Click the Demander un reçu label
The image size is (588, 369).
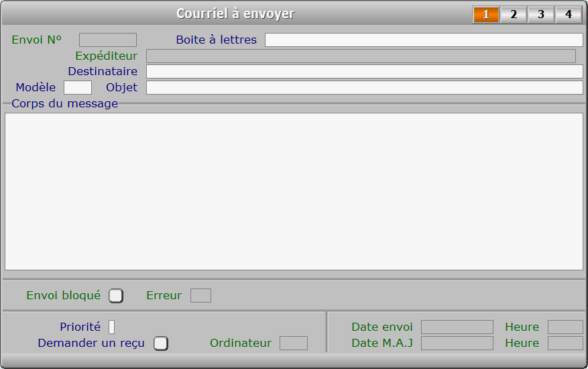[x=91, y=343]
